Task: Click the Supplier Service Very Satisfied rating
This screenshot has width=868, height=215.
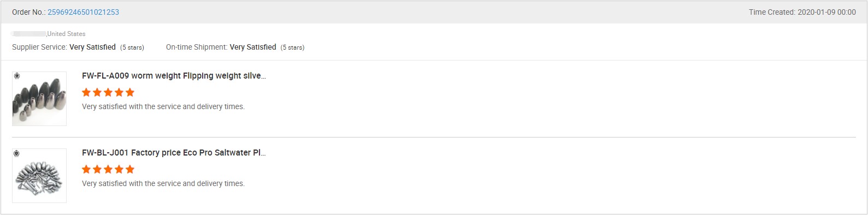Action: (92, 47)
